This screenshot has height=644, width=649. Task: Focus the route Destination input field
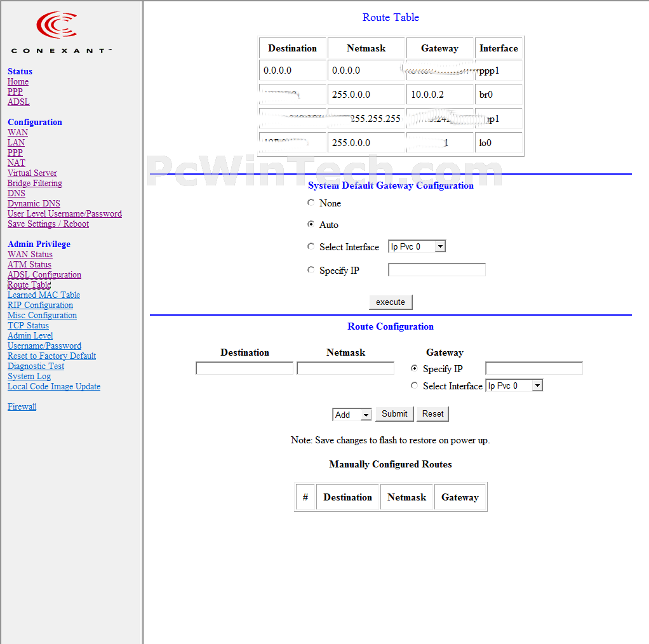click(x=244, y=368)
